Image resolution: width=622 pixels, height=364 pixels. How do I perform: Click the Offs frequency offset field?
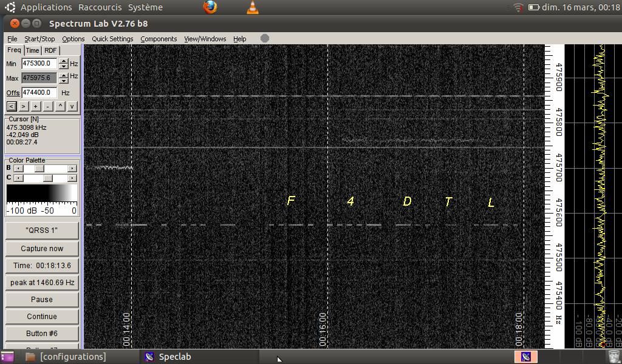[39, 92]
